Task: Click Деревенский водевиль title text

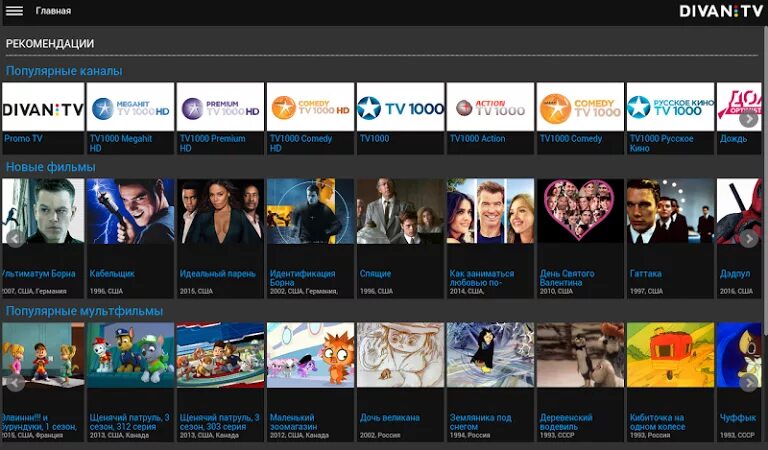Action: (566, 422)
